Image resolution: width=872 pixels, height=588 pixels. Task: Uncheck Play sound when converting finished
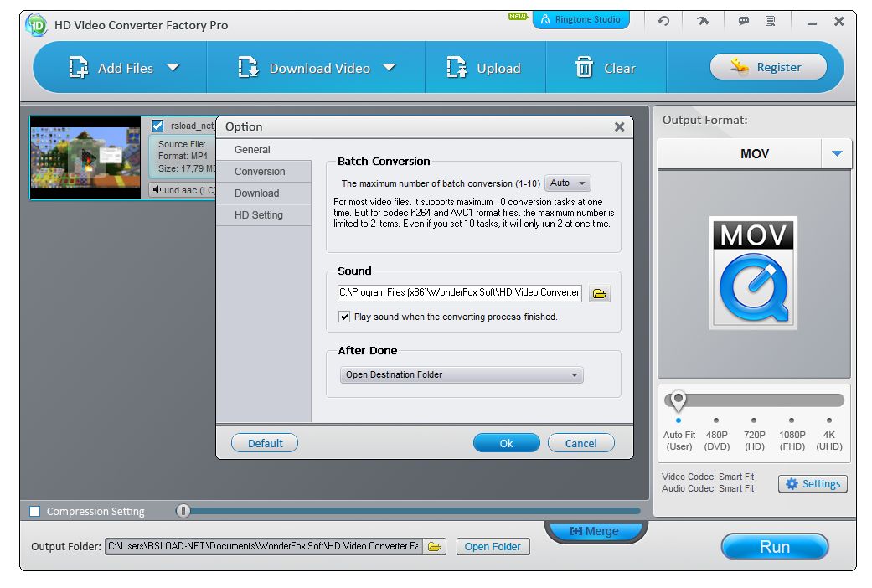click(344, 317)
